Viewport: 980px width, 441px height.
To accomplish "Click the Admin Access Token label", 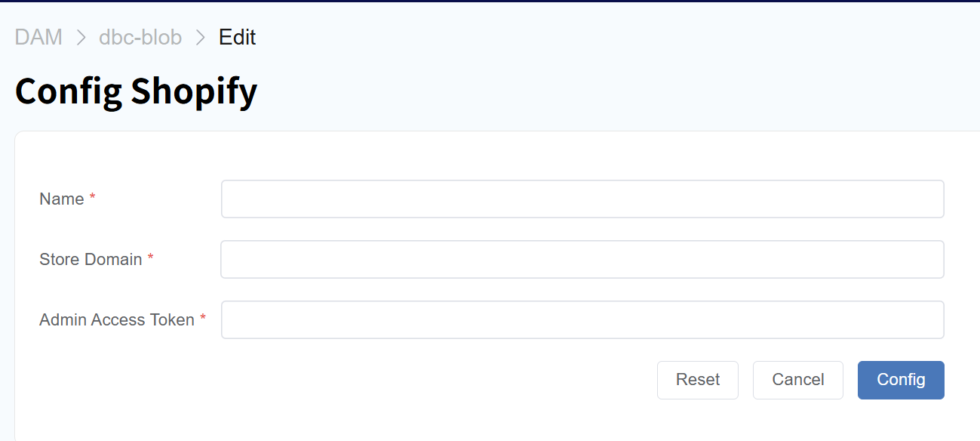I will [117, 320].
